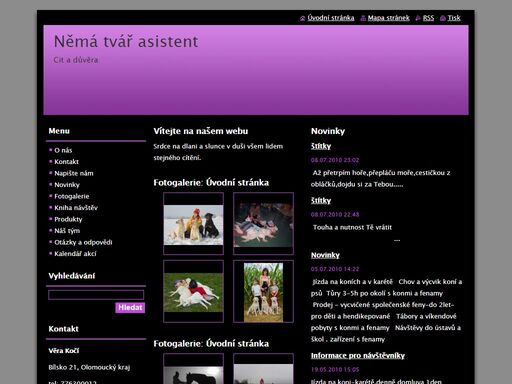The image size is (512, 384).
Task: Open the Kontakt menu item
Action: coord(66,162)
